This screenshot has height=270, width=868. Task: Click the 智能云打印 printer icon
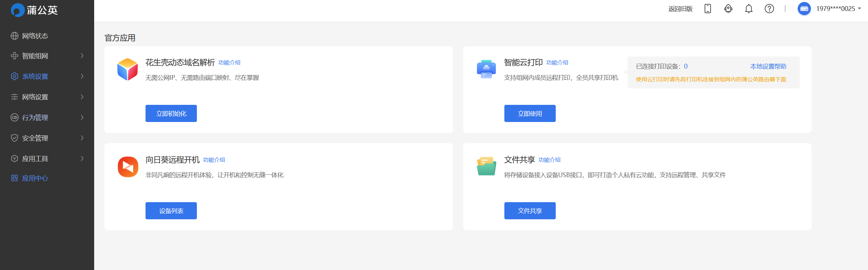[x=486, y=69]
